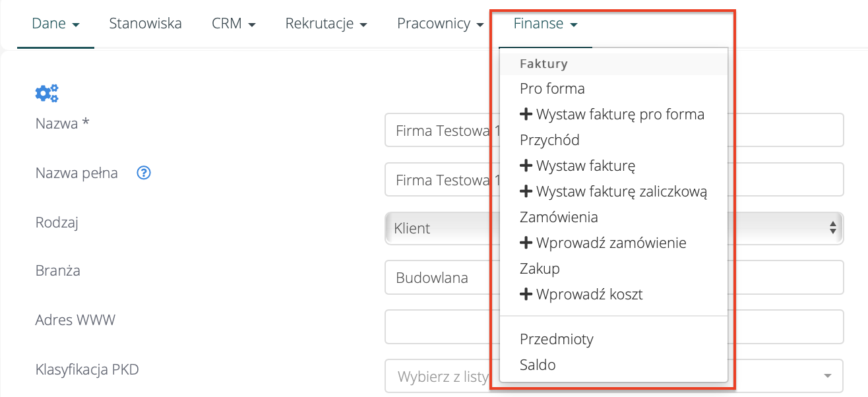The width and height of the screenshot is (868, 397).
Task: Click the Przedmioty menu item
Action: tap(557, 339)
